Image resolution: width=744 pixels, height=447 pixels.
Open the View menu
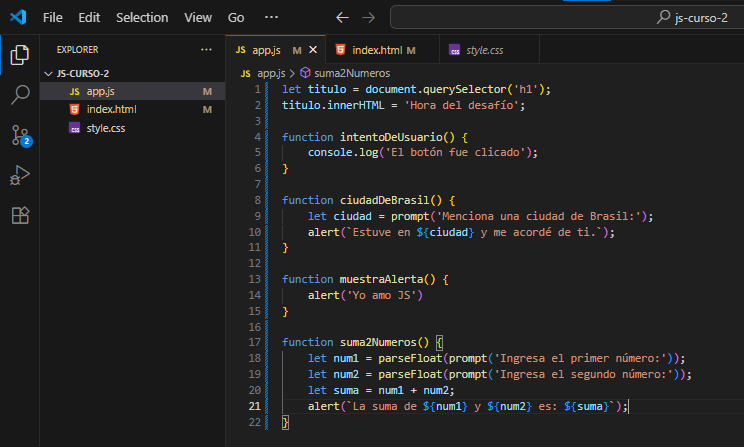tap(198, 18)
